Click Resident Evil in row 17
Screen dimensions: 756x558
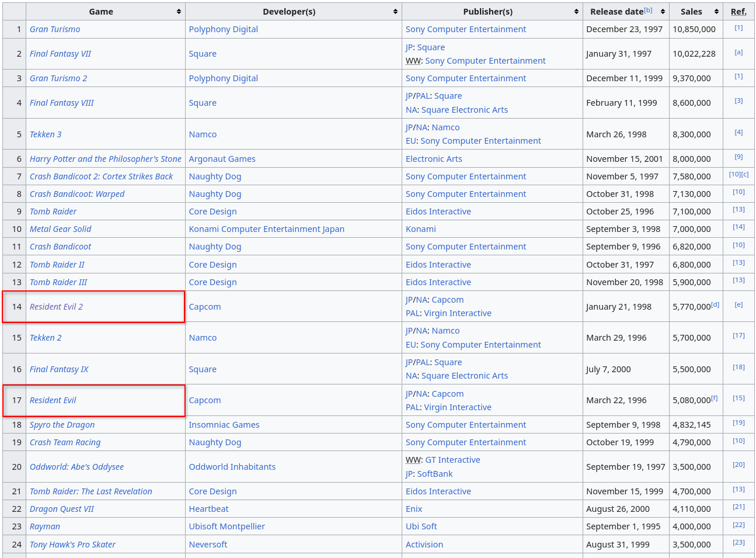coord(53,400)
